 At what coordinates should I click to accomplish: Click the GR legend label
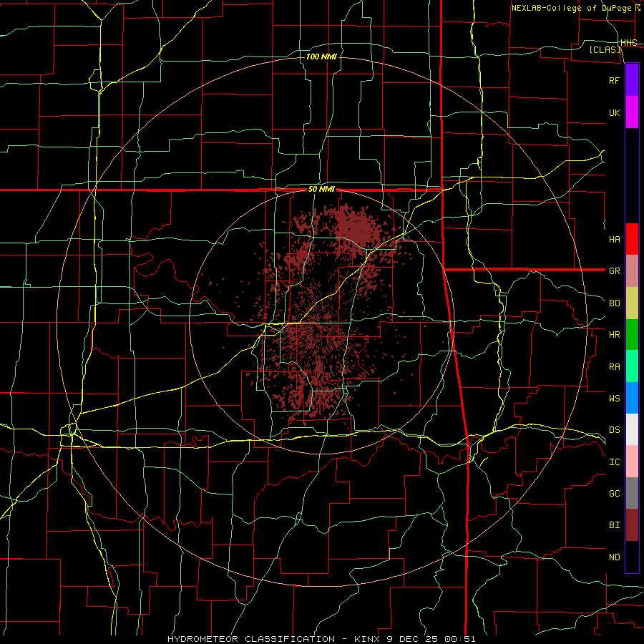pos(615,271)
